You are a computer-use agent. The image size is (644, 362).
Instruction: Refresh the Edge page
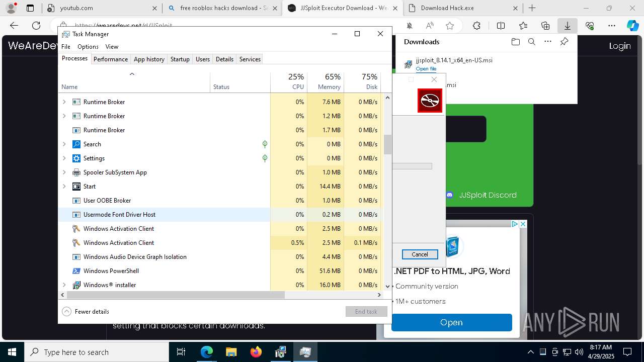pos(36,26)
